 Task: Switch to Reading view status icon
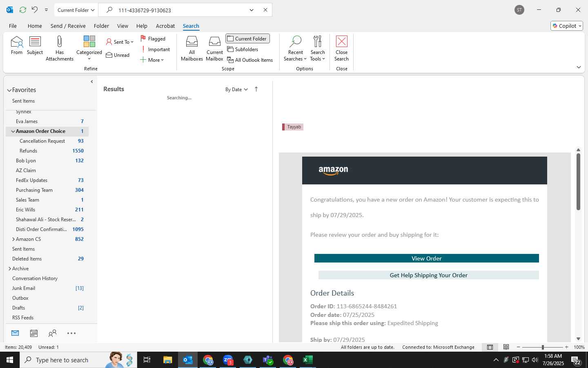point(506,347)
